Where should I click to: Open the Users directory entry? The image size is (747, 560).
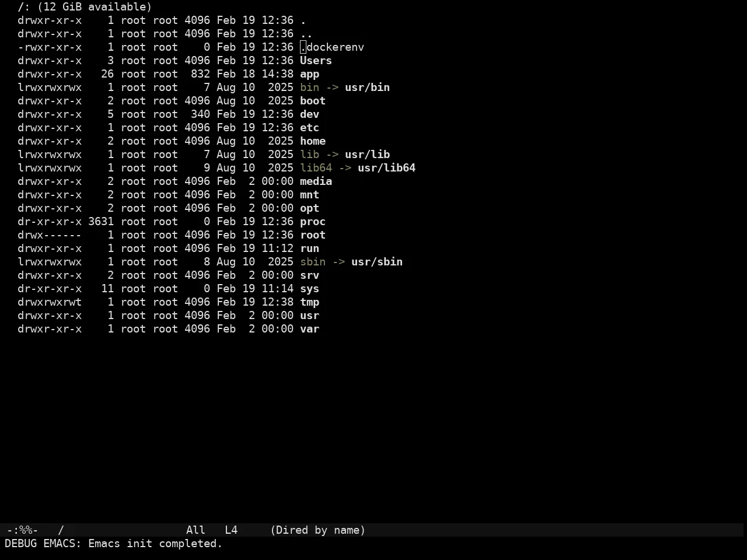[316, 61]
